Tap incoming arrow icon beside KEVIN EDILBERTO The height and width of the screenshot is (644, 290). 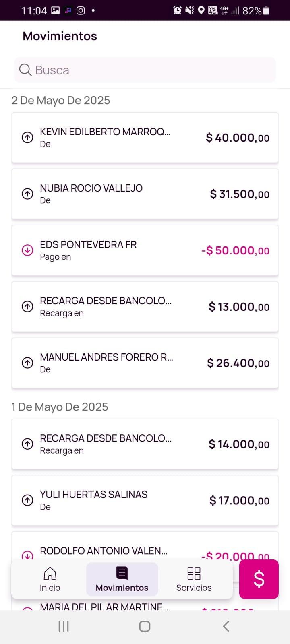(27, 138)
